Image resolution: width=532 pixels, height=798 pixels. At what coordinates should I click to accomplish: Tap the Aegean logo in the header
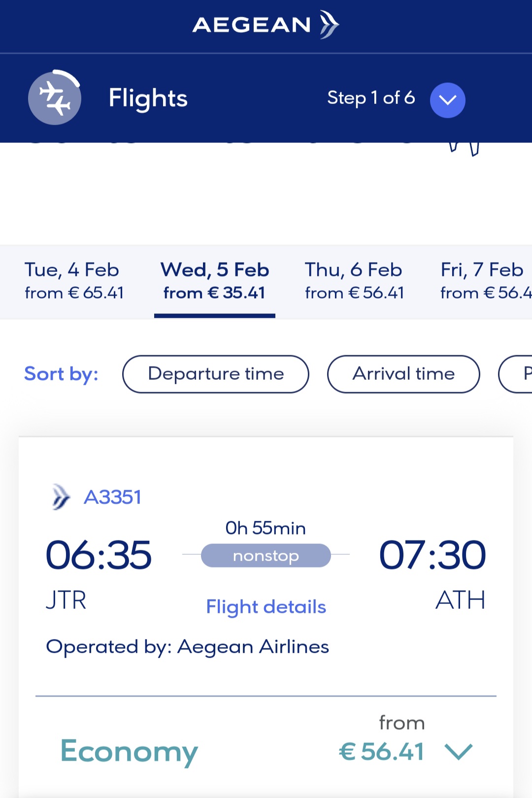pos(266,25)
